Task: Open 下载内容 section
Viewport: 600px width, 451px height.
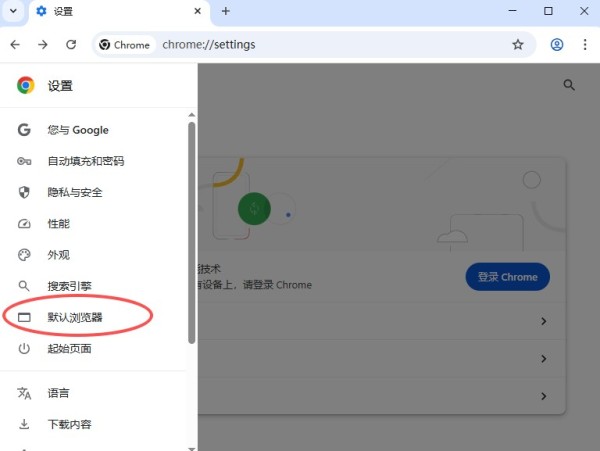Action: 94,424
